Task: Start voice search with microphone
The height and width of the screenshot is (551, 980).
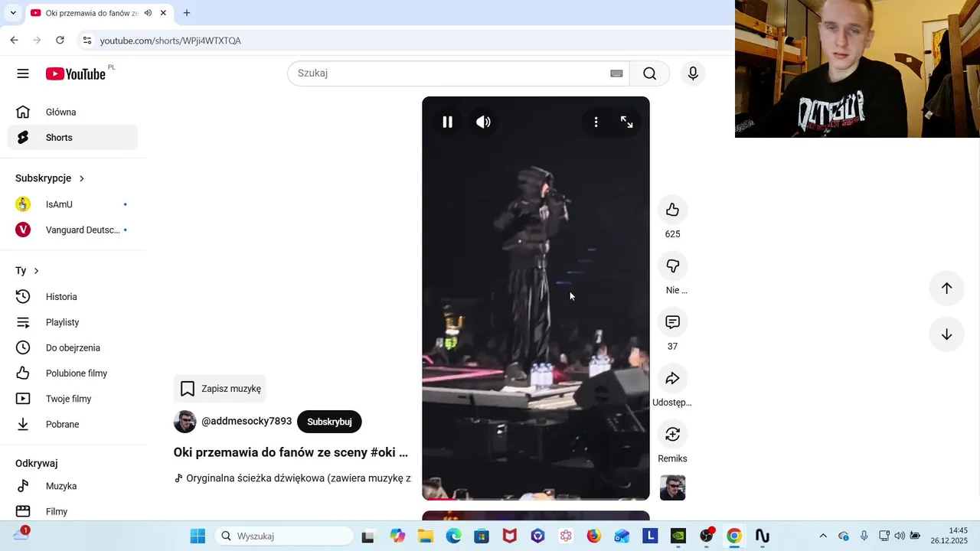Action: (x=693, y=73)
